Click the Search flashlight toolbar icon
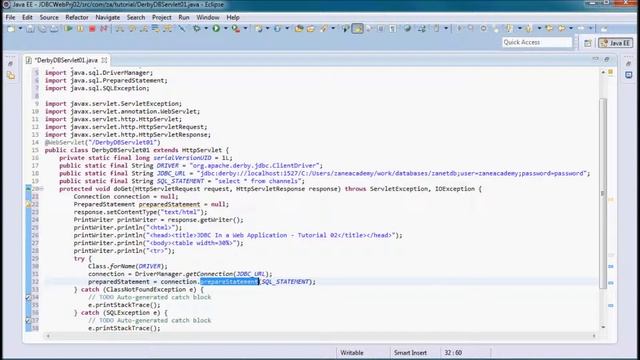Screen dimensions: 640x360 tap(324, 29)
